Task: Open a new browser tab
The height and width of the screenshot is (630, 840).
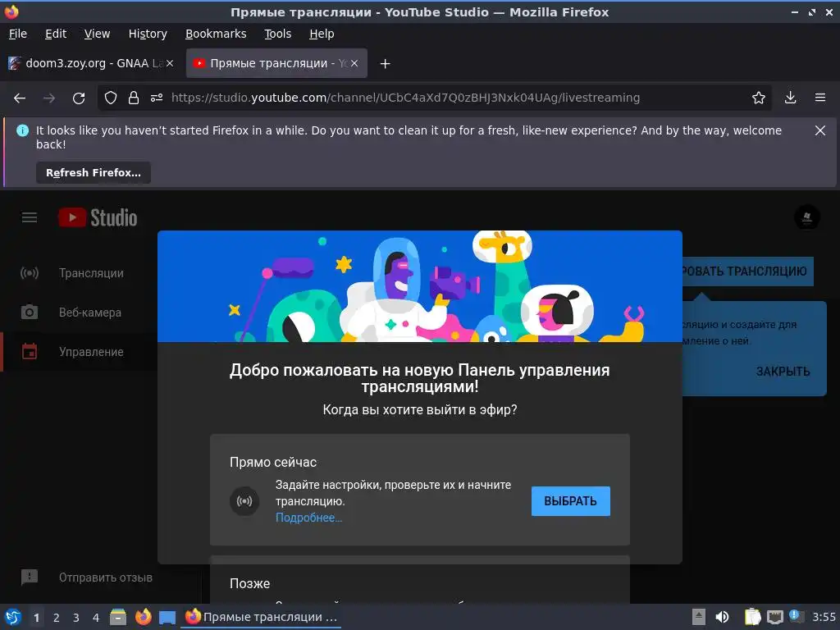Action: click(x=385, y=64)
